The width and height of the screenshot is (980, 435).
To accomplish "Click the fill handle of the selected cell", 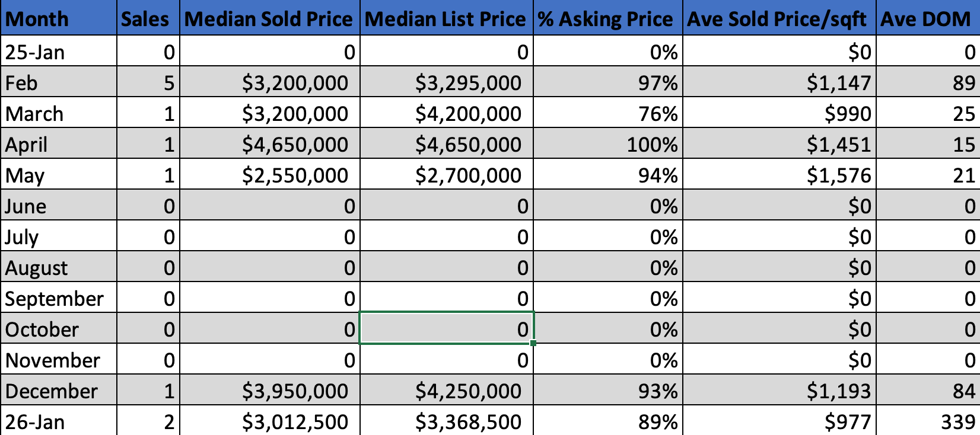I will (534, 343).
